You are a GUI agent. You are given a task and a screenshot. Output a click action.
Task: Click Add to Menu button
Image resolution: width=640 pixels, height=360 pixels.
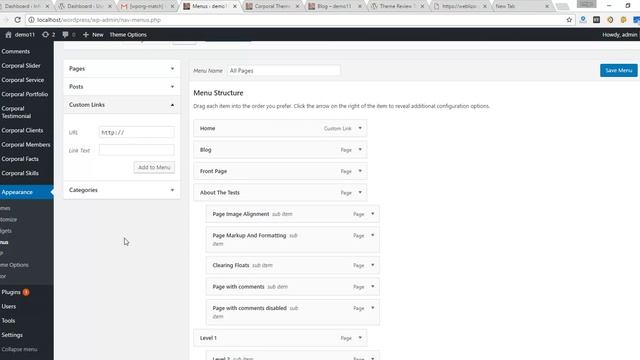point(154,167)
